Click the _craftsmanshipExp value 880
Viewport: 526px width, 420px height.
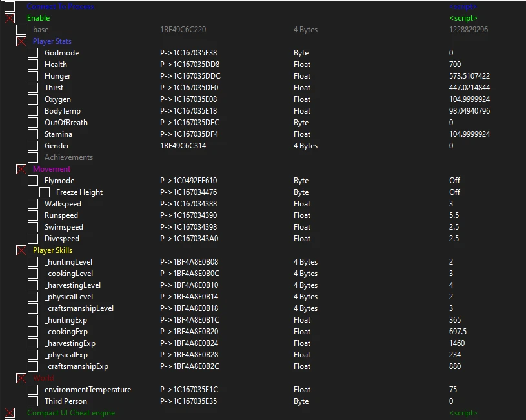455,366
